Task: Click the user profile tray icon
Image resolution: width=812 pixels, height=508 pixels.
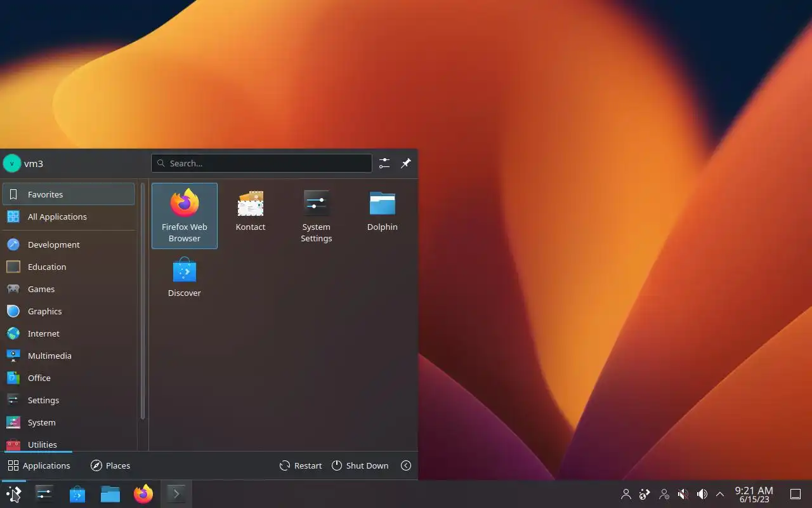Action: [626, 493]
